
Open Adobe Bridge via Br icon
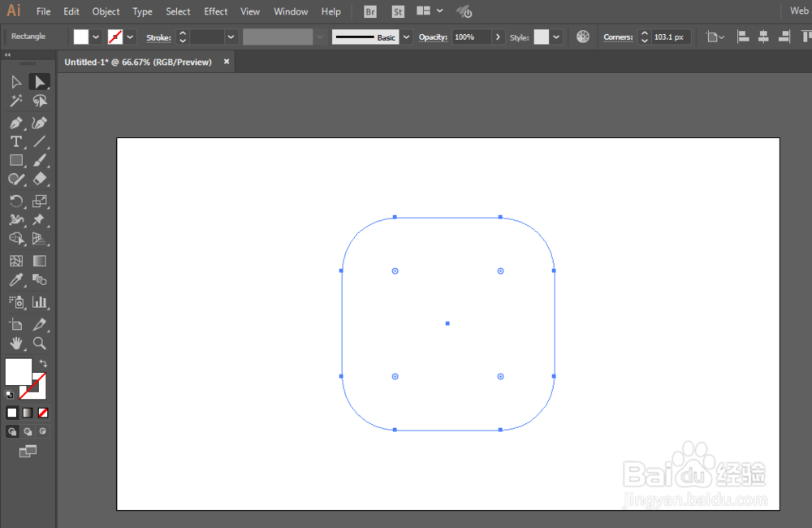(369, 11)
